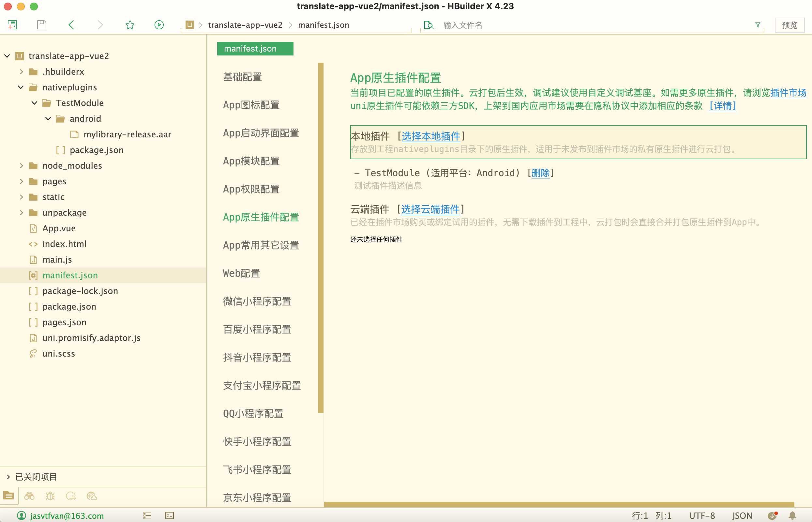
Task: Expand the node_modules folder
Action: click(x=21, y=166)
